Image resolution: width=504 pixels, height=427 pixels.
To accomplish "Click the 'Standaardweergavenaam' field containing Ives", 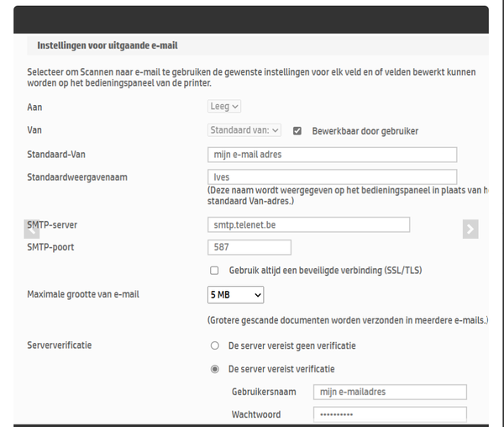I will click(332, 177).
